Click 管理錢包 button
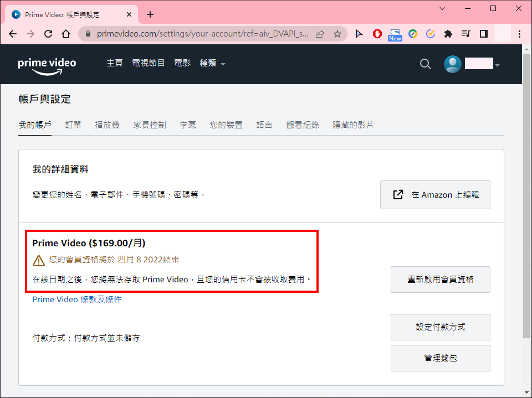 441,358
